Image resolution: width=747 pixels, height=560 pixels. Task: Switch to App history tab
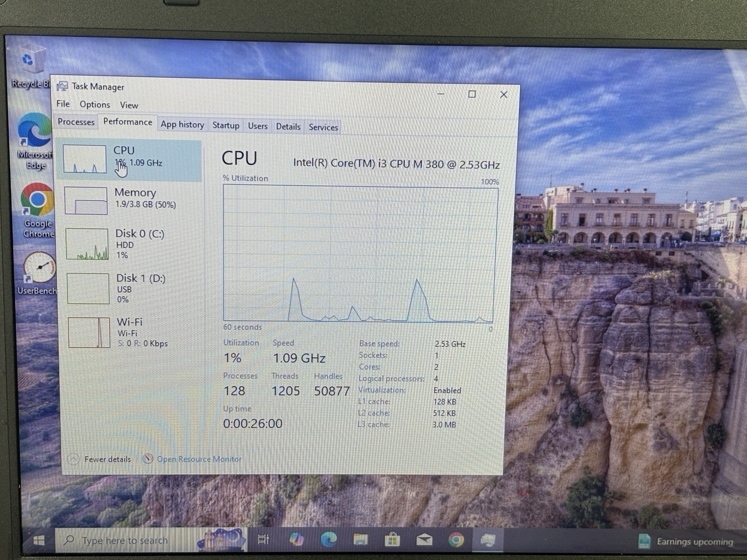pos(182,125)
